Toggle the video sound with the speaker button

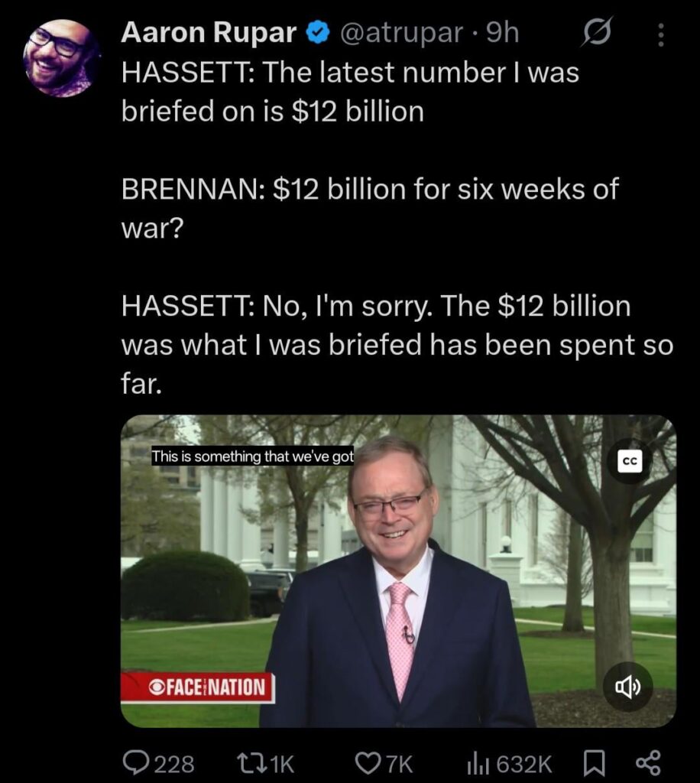(x=627, y=687)
